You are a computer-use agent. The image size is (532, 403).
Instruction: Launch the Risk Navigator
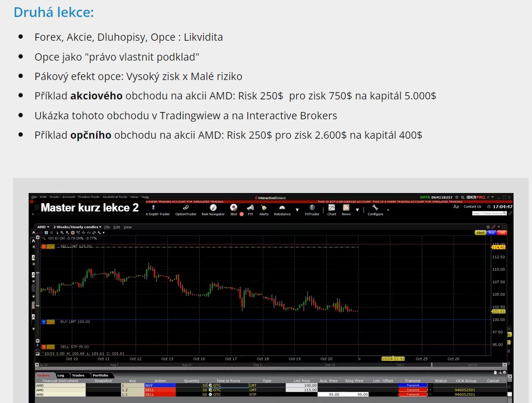(x=213, y=210)
